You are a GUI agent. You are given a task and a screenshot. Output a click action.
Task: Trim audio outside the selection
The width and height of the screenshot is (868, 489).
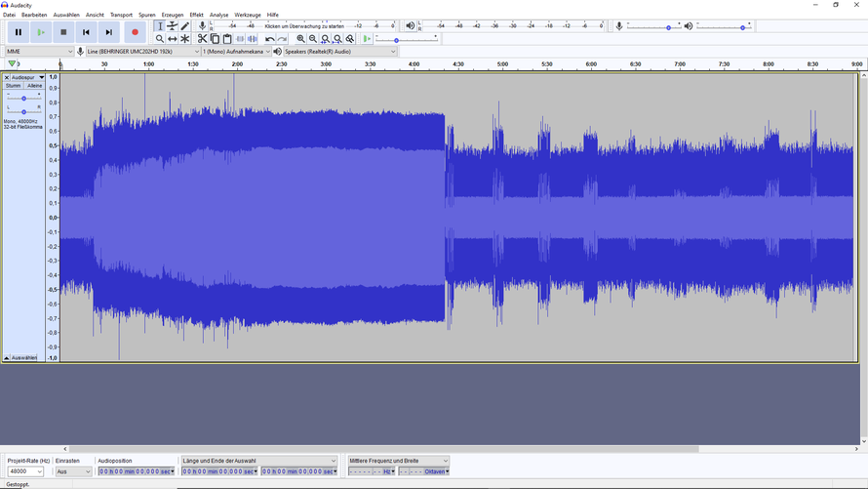[240, 39]
